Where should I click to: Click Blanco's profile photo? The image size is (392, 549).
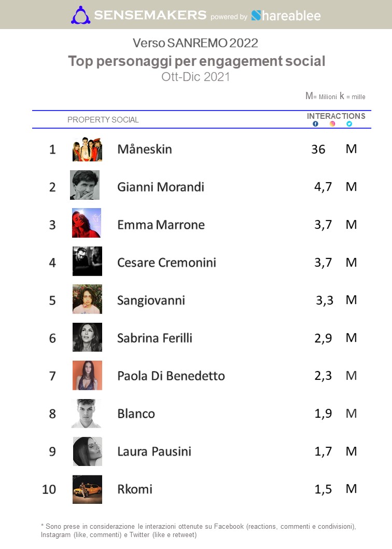pos(86,413)
